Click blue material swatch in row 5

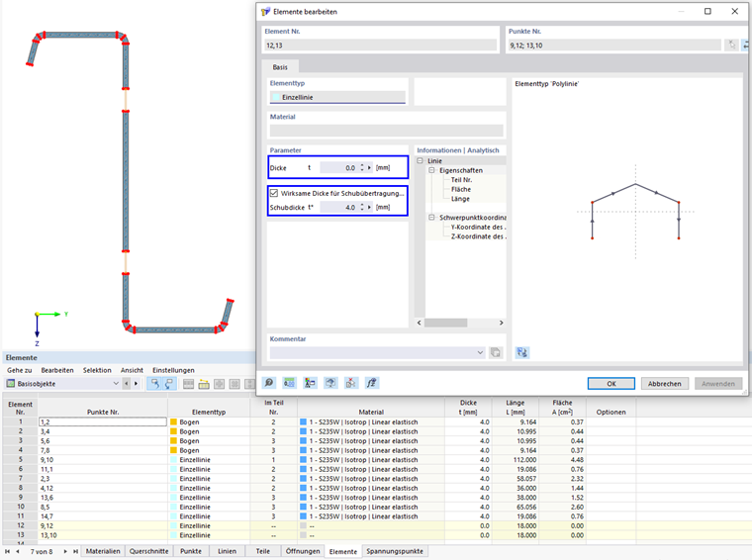[x=303, y=459]
